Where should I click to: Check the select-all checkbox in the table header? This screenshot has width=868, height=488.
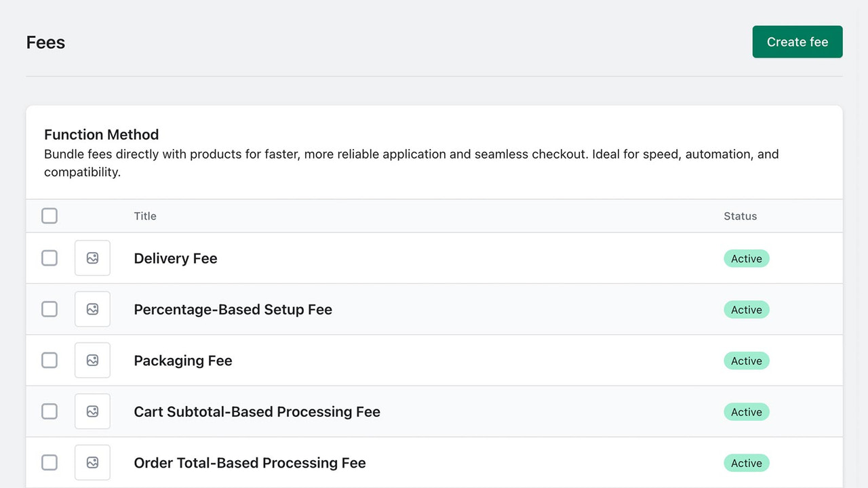click(x=50, y=216)
